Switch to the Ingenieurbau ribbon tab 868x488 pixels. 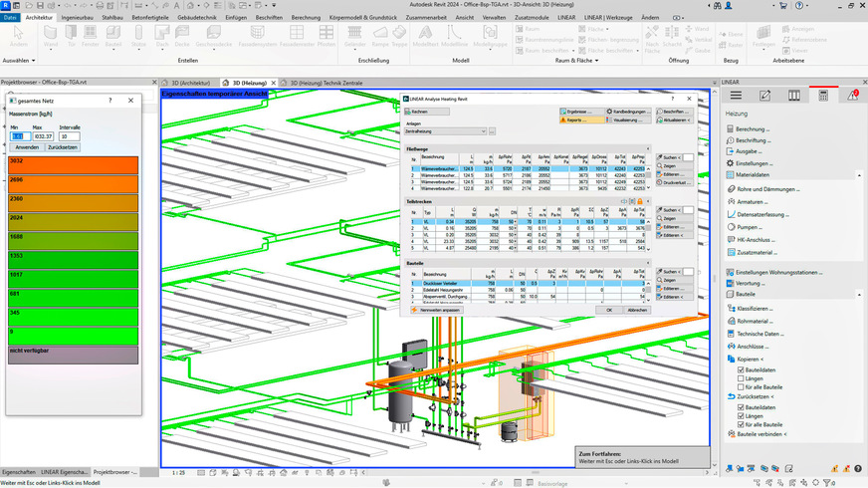point(77,18)
